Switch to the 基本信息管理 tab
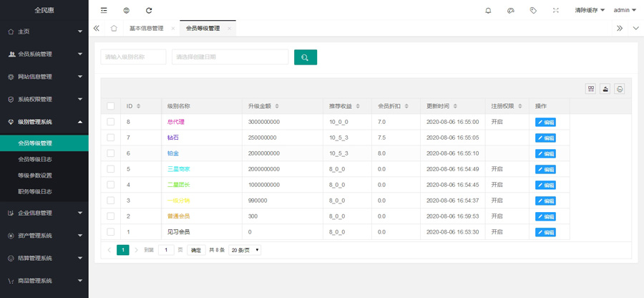The image size is (644, 298). pos(146,29)
